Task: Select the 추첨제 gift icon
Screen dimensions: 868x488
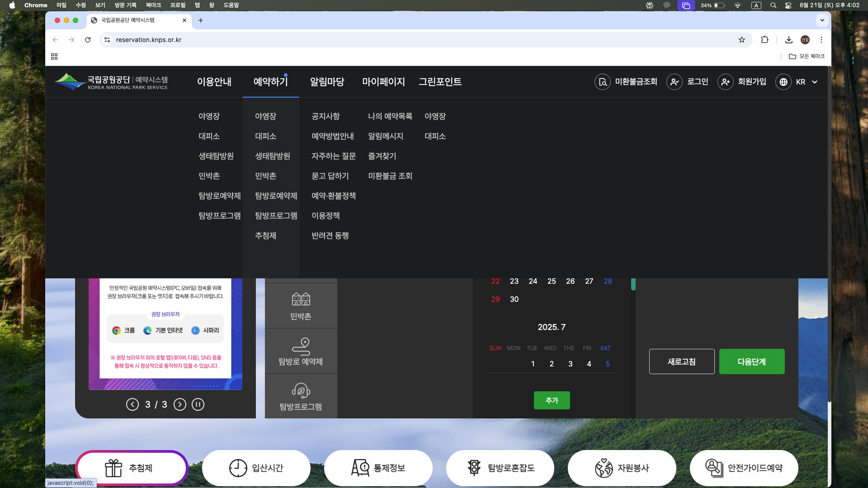Action: pos(114,468)
